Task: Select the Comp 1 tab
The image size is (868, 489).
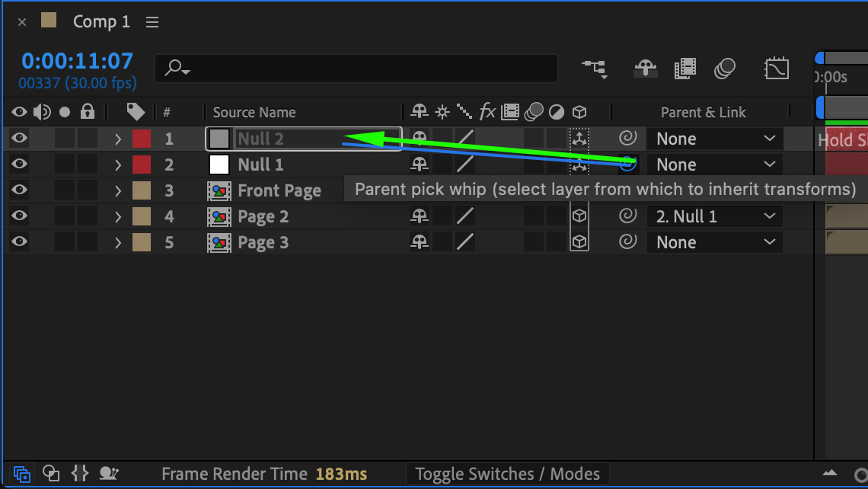Action: [x=101, y=22]
